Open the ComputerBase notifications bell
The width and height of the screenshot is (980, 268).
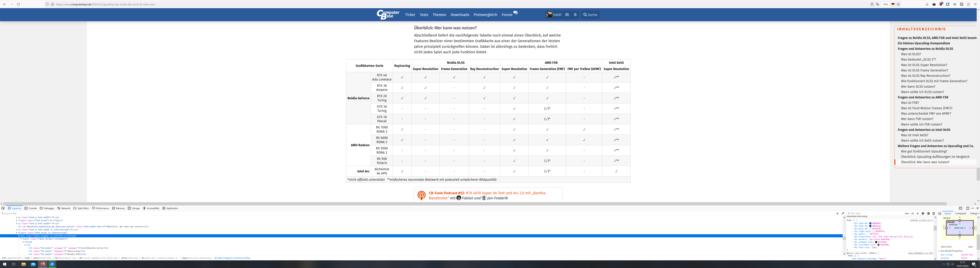575,15
